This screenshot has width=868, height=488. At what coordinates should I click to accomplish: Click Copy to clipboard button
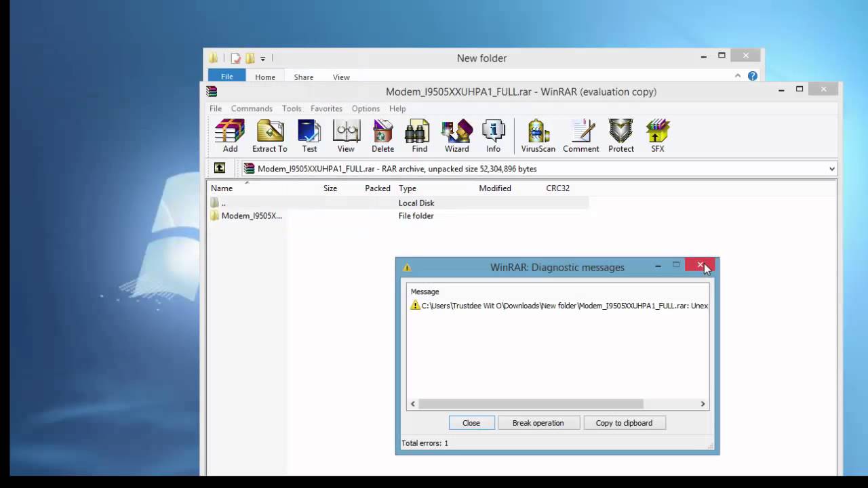(624, 423)
